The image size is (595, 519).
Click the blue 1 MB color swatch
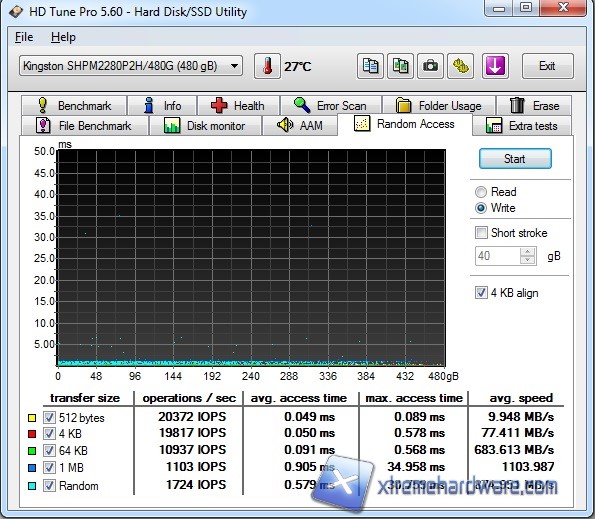point(32,468)
